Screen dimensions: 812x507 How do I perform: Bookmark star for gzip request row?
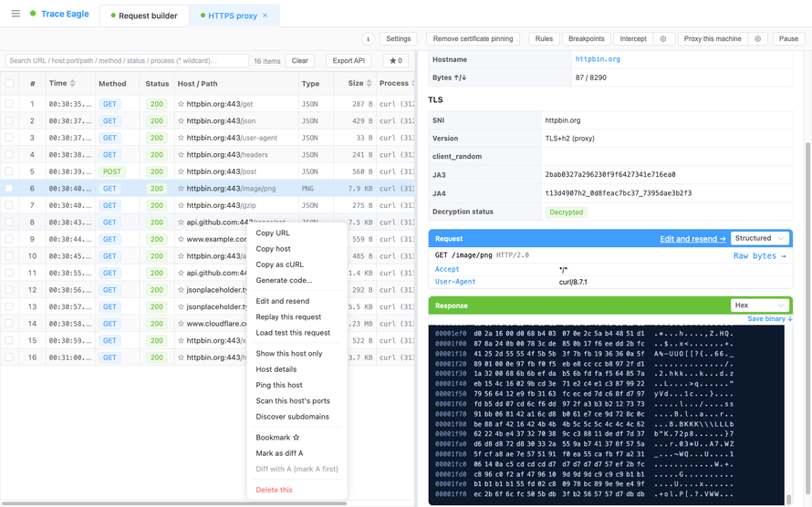[x=181, y=205]
